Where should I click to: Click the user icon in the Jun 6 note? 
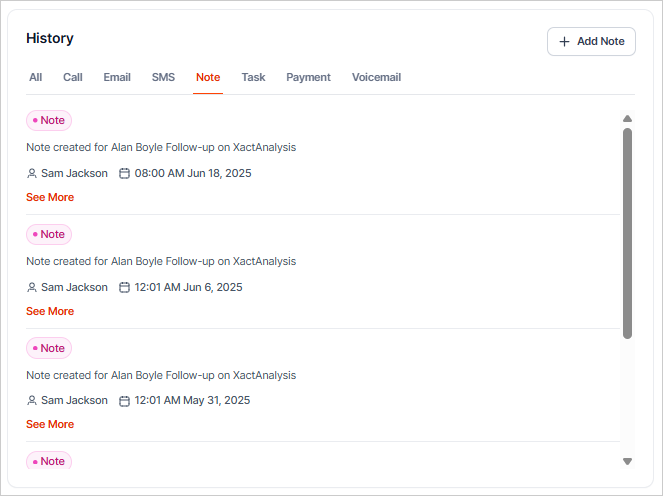pyautogui.click(x=32, y=287)
